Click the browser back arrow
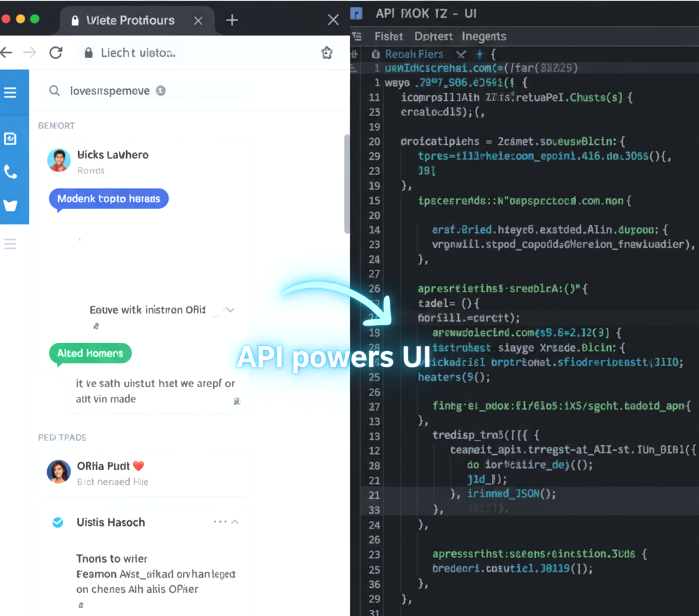Screen dimensions: 699x616 click(7, 53)
